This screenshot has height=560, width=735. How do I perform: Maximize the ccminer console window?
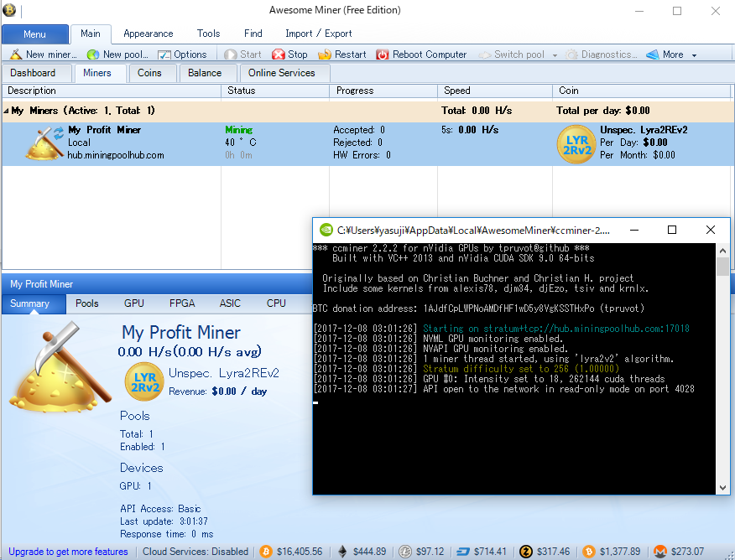tap(672, 230)
